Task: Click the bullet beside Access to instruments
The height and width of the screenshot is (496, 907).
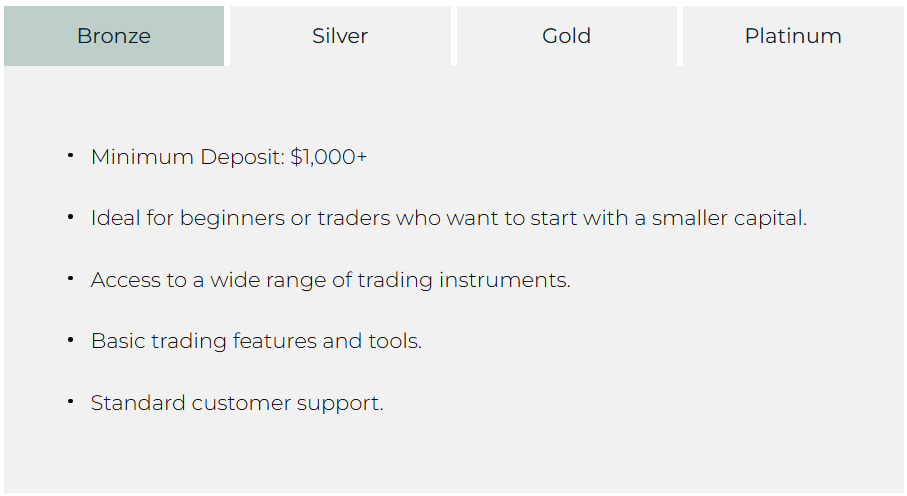Action: tap(70, 278)
